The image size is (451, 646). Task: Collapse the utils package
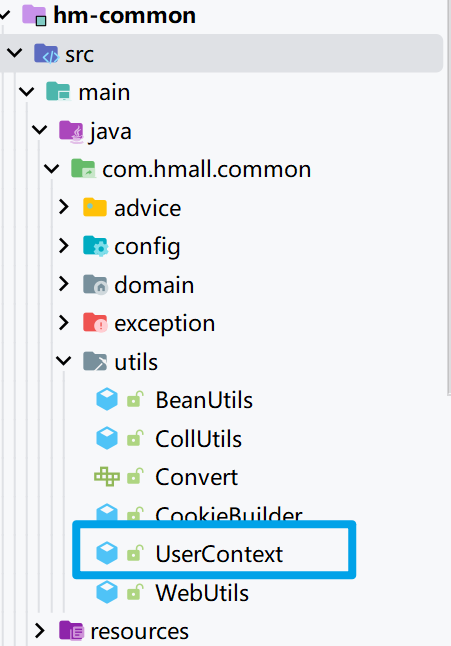pyautogui.click(x=63, y=361)
